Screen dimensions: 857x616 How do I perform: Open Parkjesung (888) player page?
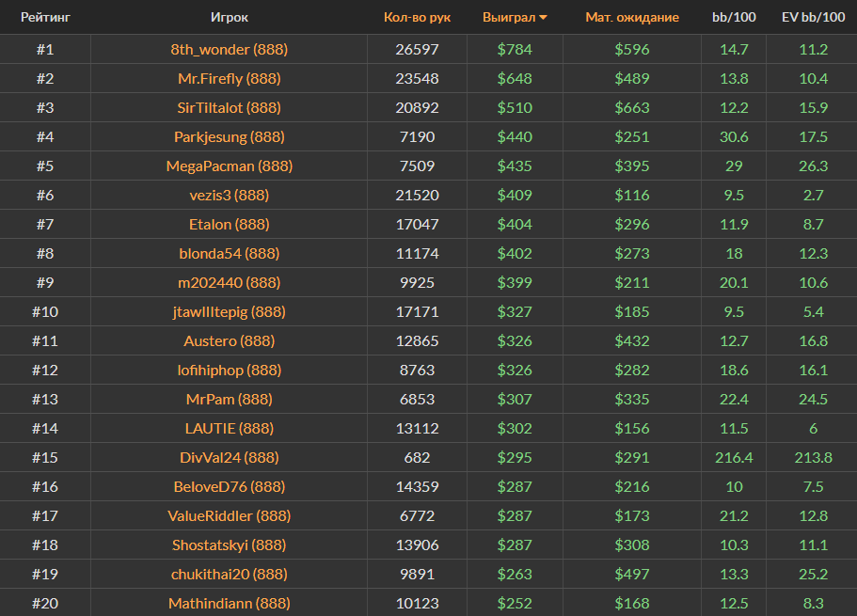(230, 137)
